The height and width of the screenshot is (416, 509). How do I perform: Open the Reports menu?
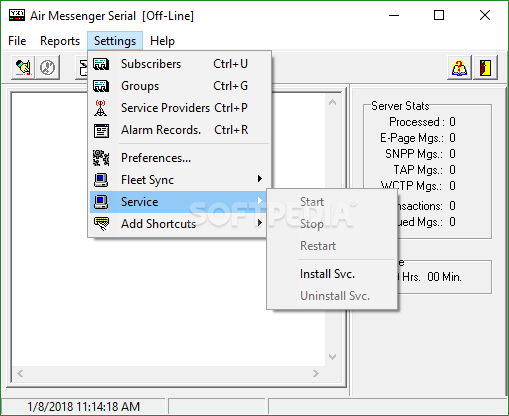click(60, 41)
